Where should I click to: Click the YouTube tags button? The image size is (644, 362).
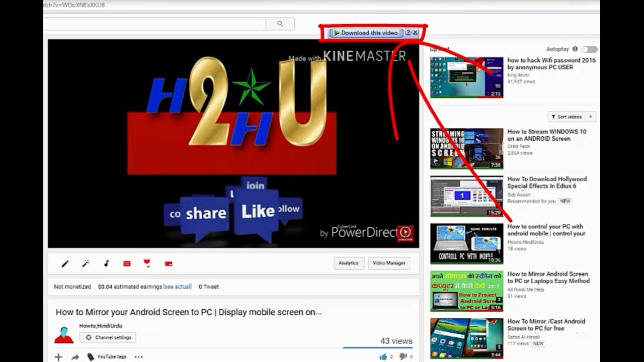(107, 357)
